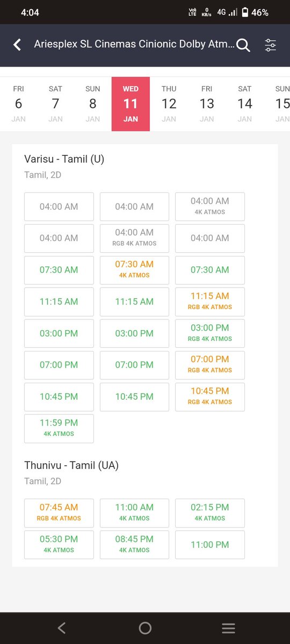Choose Thunivu 02:15 PM 4K ATMOS
290x644 pixels.
click(210, 513)
